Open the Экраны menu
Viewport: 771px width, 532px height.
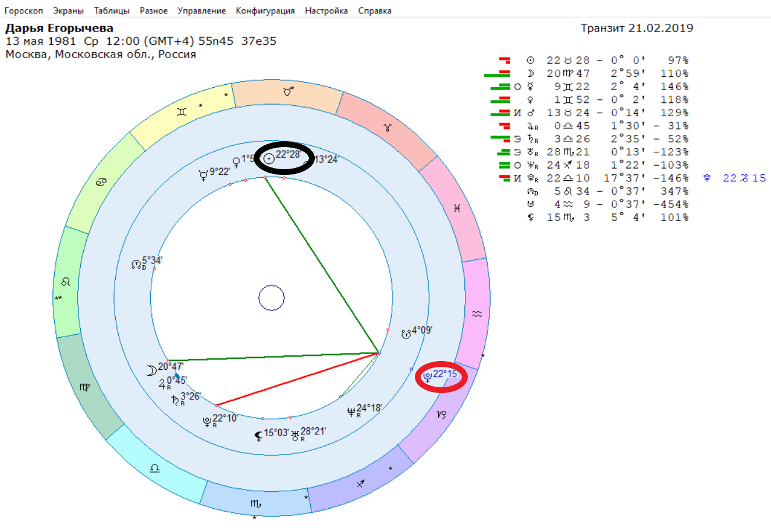tap(68, 10)
